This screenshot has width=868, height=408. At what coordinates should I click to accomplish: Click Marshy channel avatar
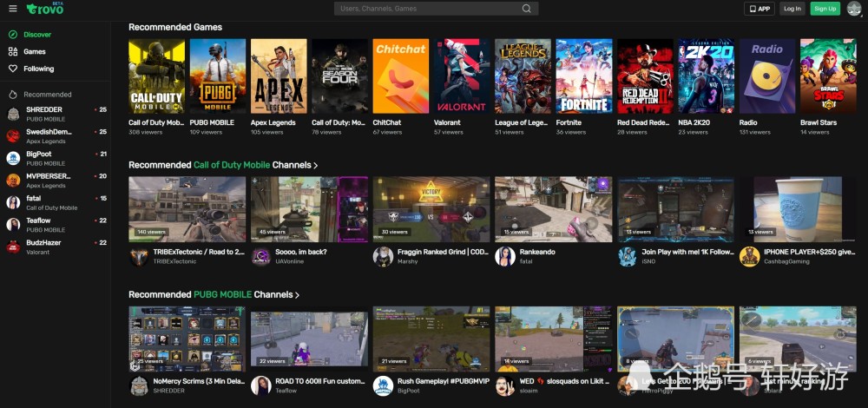coord(383,256)
